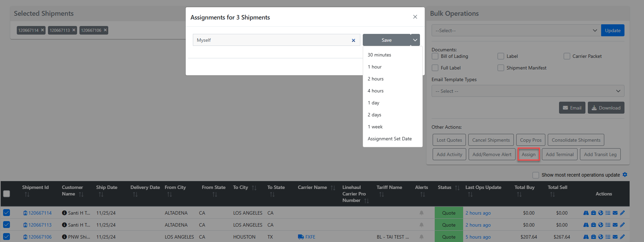Choose 1 day option

393,103
